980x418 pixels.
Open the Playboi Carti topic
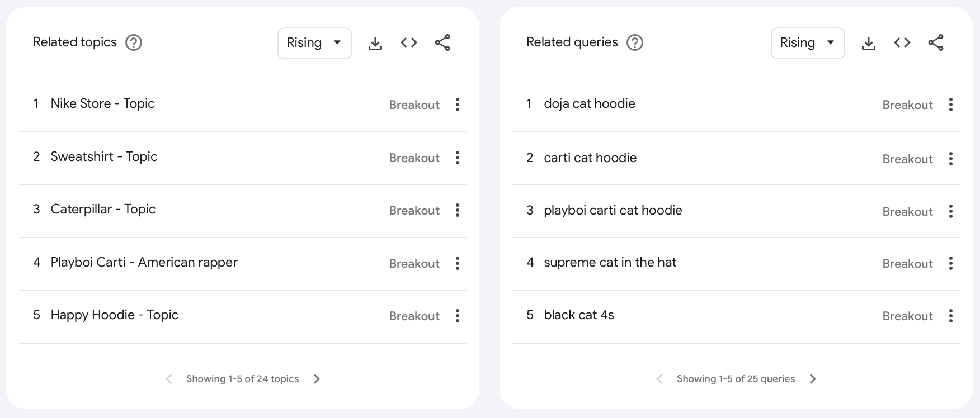coord(144,262)
